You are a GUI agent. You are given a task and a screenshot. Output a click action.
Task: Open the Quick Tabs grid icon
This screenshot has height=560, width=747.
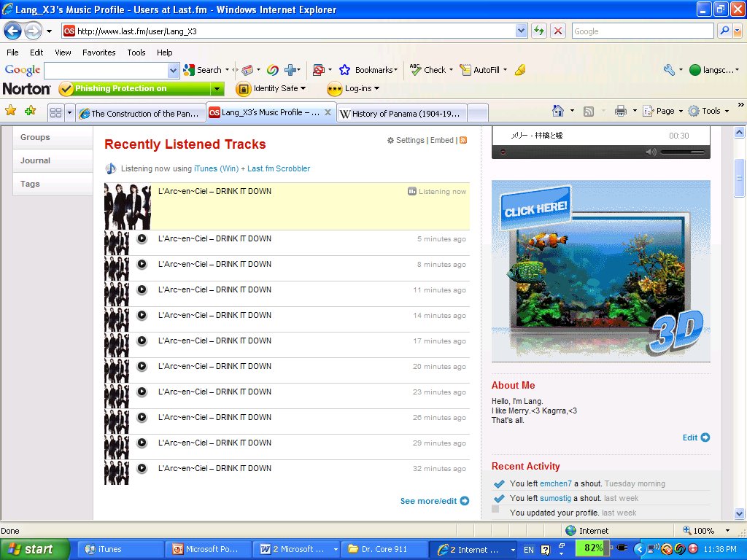pyautogui.click(x=55, y=113)
